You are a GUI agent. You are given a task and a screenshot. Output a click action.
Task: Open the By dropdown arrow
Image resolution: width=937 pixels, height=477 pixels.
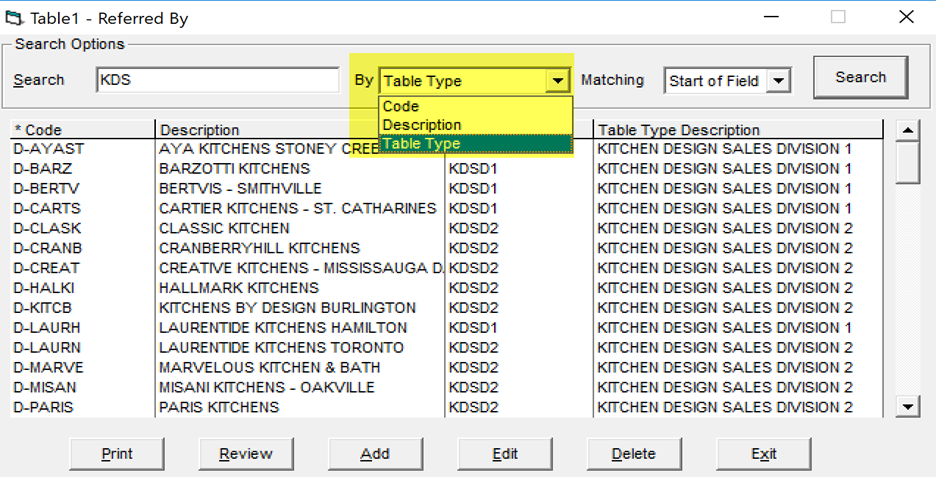558,81
